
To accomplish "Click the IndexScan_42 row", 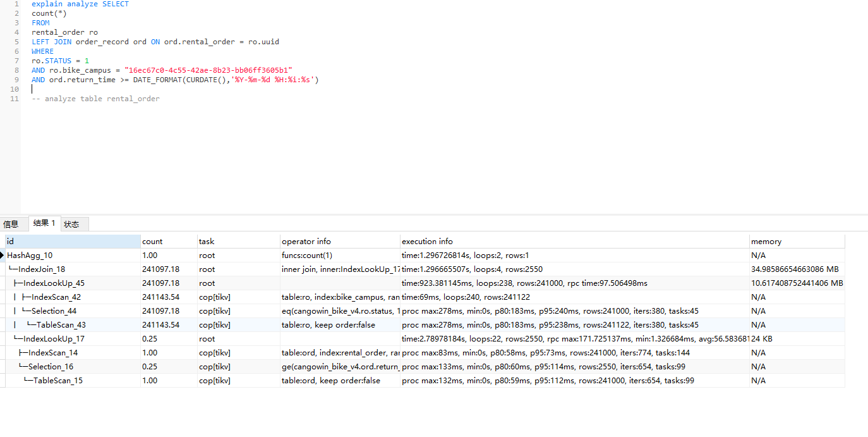I will click(x=56, y=297).
